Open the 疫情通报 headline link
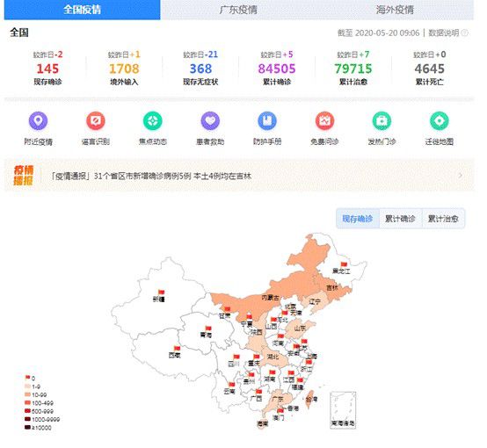This screenshot has width=487, height=448. [151, 176]
